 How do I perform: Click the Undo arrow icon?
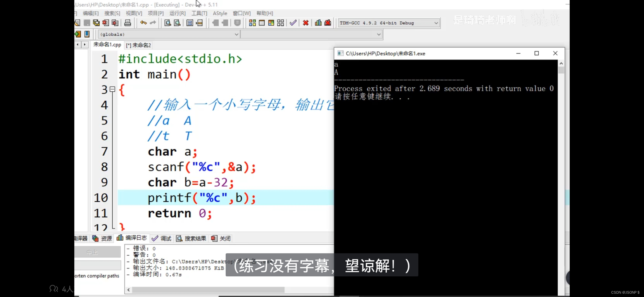coord(143,23)
